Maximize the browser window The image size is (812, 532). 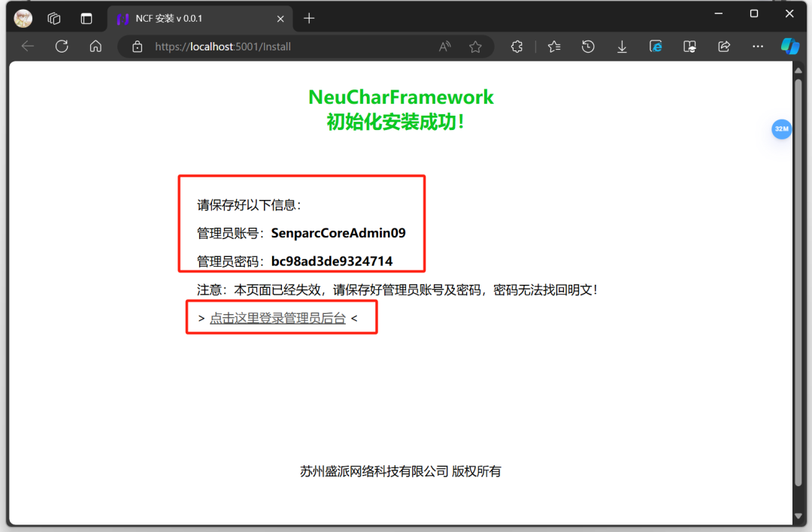[754, 14]
